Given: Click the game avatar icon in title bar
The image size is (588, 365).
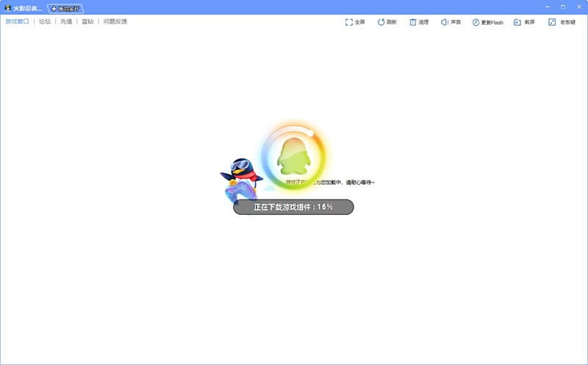Looking at the screenshot, I should (x=8, y=8).
